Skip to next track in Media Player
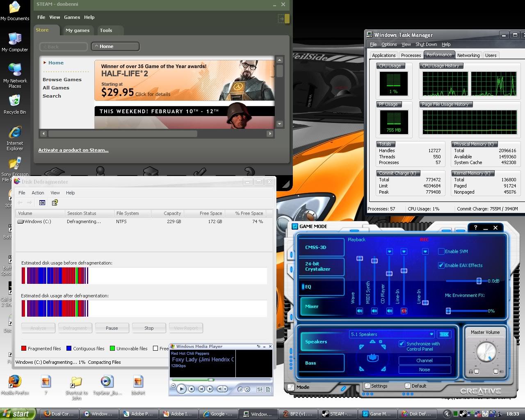525x420 pixels. click(x=210, y=389)
